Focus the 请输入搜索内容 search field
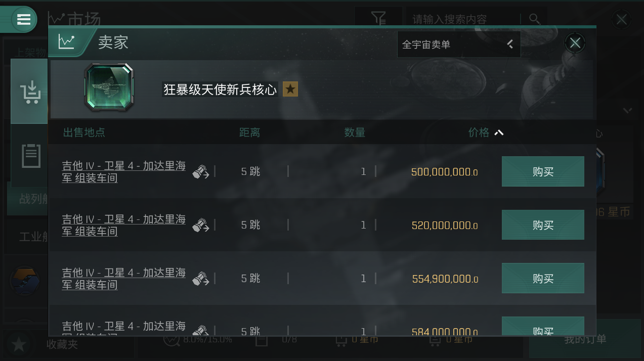644x361 pixels. tap(463, 19)
